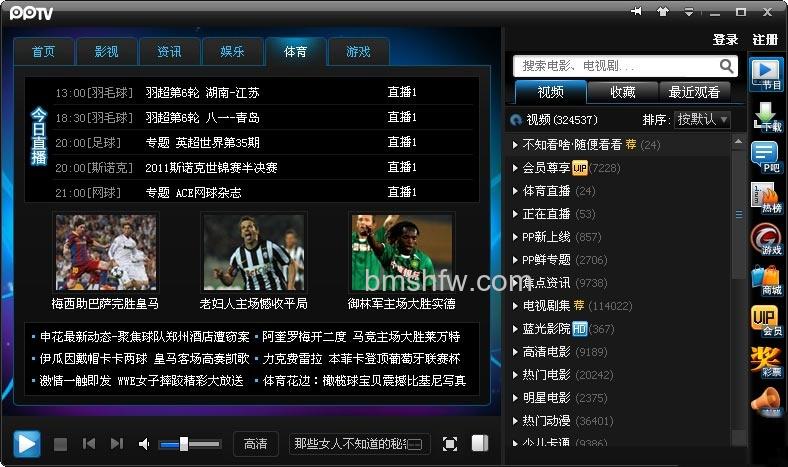This screenshot has width=788, height=467.
Task: Toggle fullscreen mode icon
Action: (x=450, y=444)
